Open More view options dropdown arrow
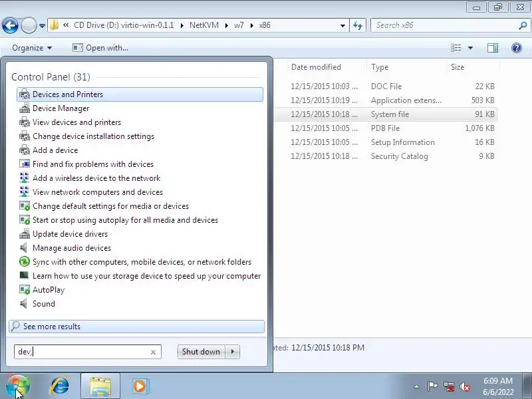532x399 pixels. tap(470, 48)
